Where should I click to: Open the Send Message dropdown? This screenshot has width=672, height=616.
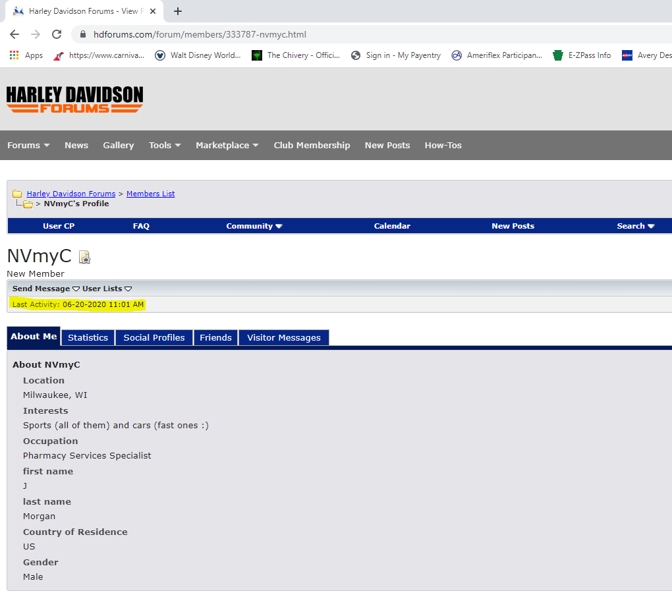pyautogui.click(x=45, y=289)
